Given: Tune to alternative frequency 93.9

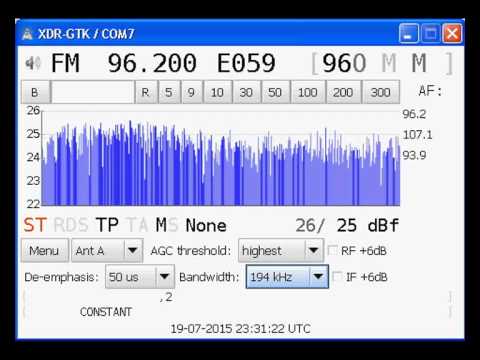Looking at the screenshot, I should pyautogui.click(x=414, y=155).
